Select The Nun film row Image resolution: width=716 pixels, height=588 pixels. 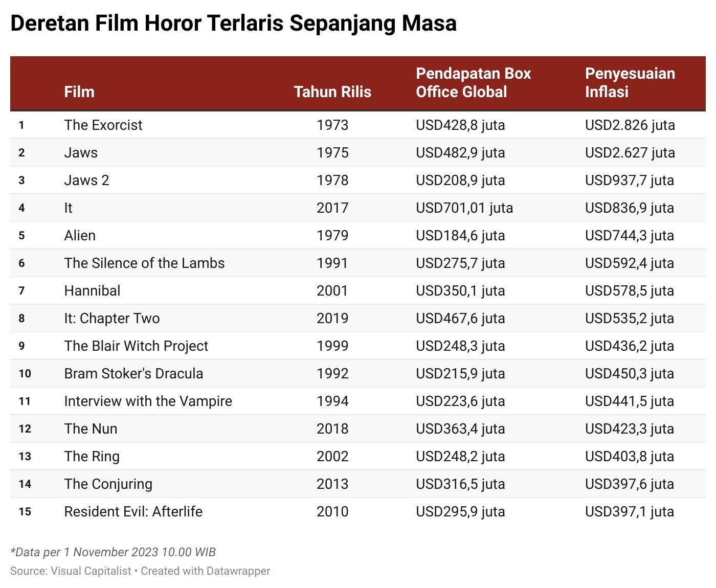tap(91, 429)
